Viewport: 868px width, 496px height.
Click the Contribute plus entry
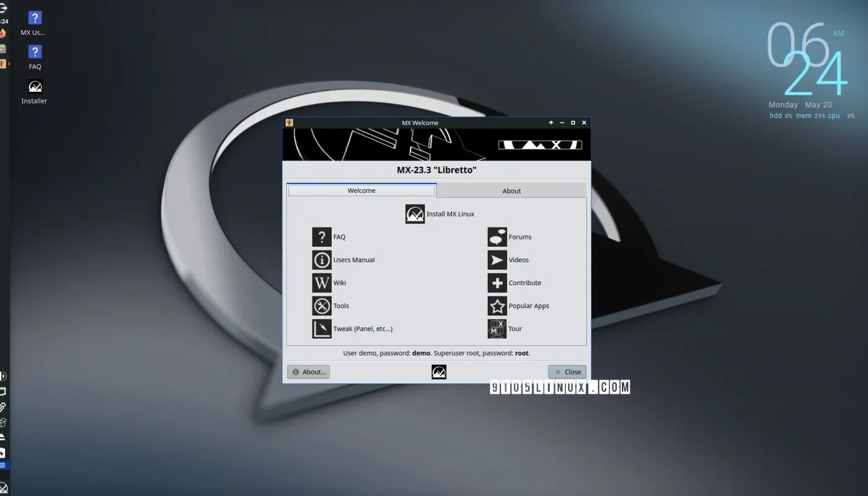pyautogui.click(x=515, y=283)
